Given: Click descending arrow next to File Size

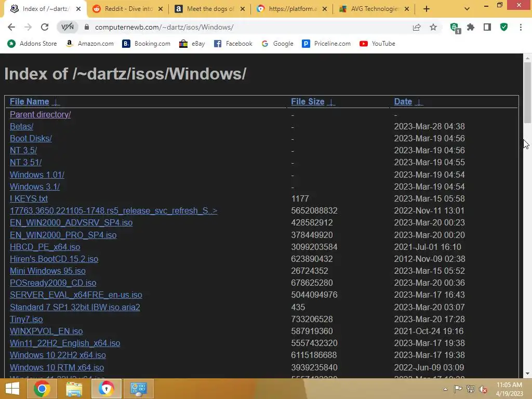Looking at the screenshot, I should pyautogui.click(x=331, y=102).
